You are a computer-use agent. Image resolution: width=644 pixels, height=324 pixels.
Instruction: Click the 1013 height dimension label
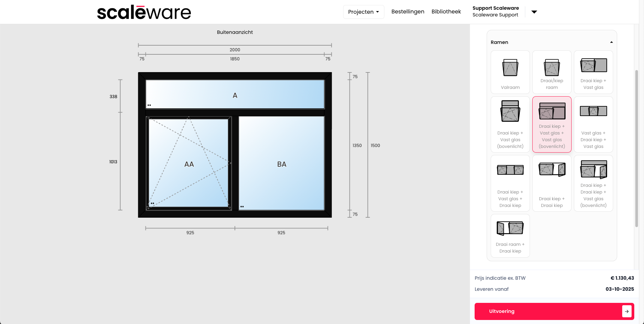[113, 162]
